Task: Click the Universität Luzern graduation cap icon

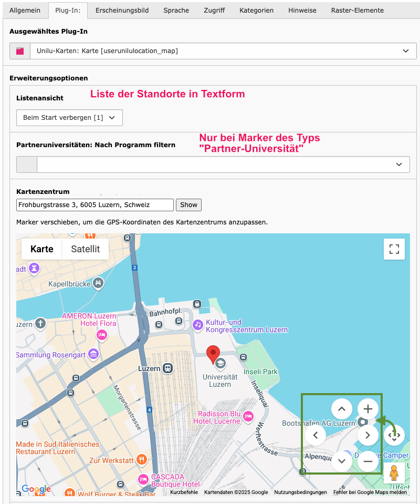Action: [x=220, y=364]
